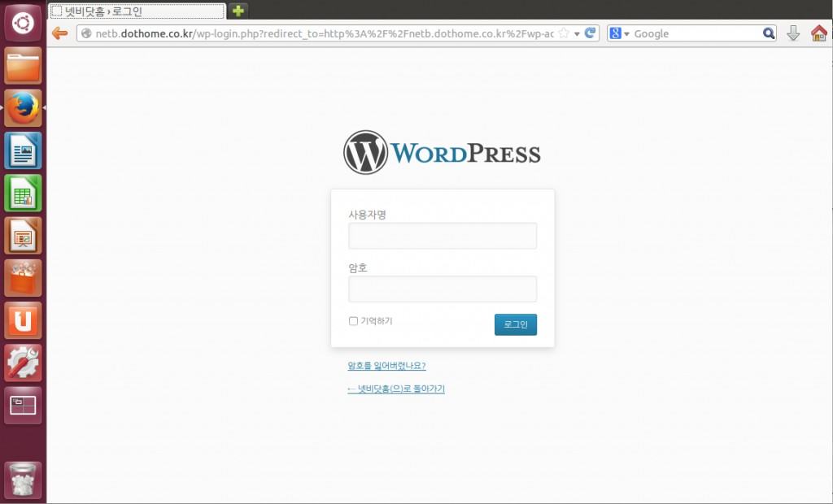This screenshot has width=833, height=504.
Task: Go to browser home page icon
Action: pyautogui.click(x=818, y=33)
